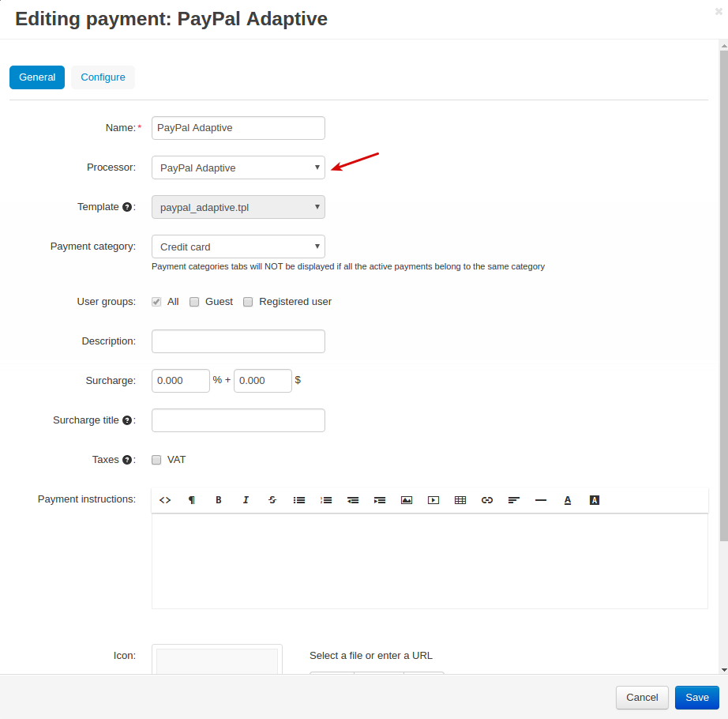This screenshot has height=719, width=728.
Task: Insert video into payment instructions
Action: (433, 500)
